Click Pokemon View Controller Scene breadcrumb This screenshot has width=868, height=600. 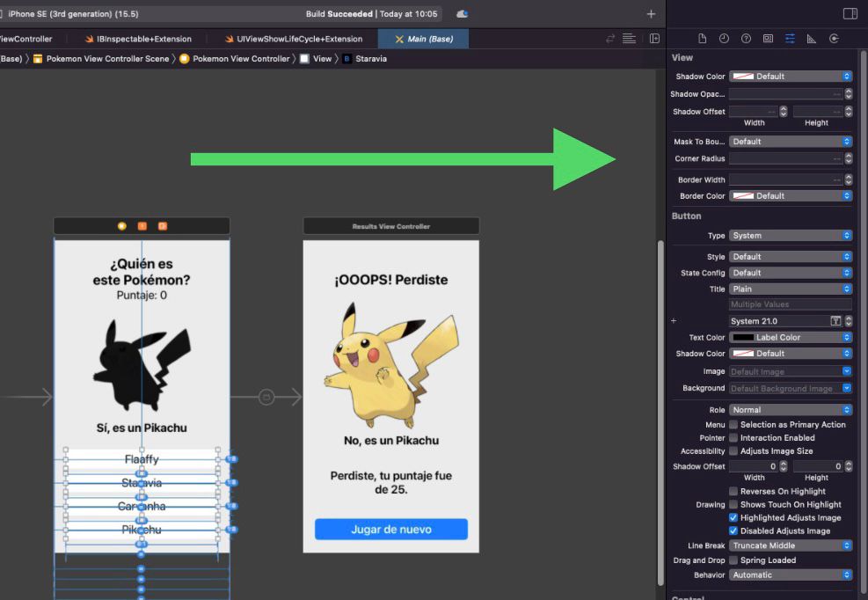101,59
